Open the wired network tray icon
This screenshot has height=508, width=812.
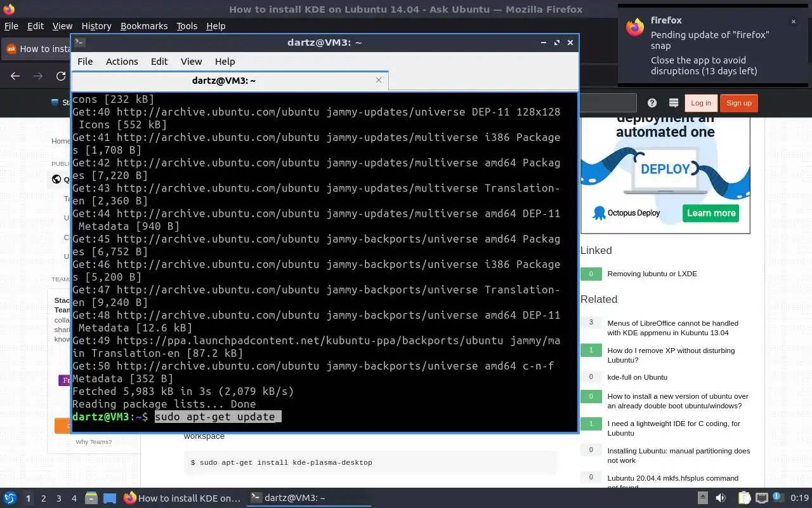pos(761,498)
